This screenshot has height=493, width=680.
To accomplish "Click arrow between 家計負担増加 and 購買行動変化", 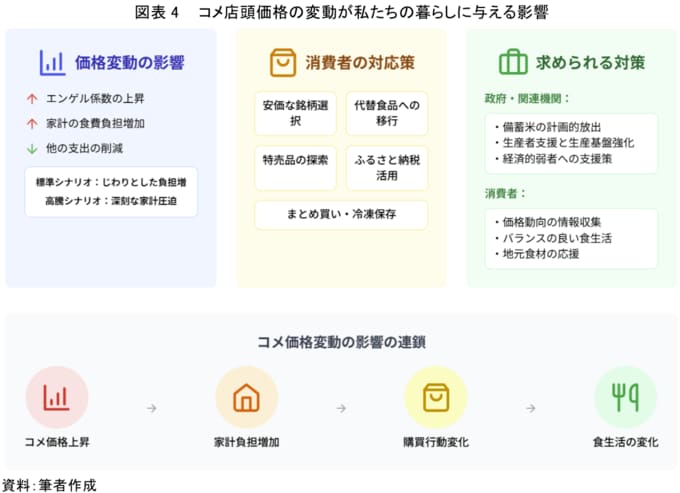I will click(341, 408).
